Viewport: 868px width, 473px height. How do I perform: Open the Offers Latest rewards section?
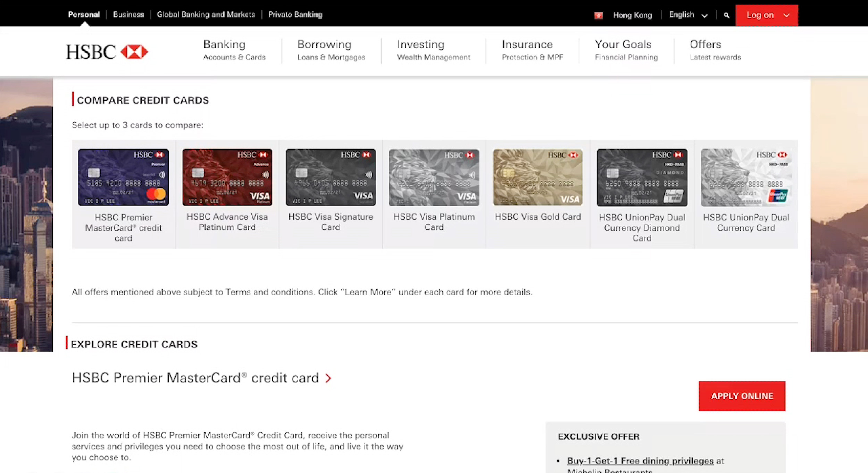click(x=715, y=50)
